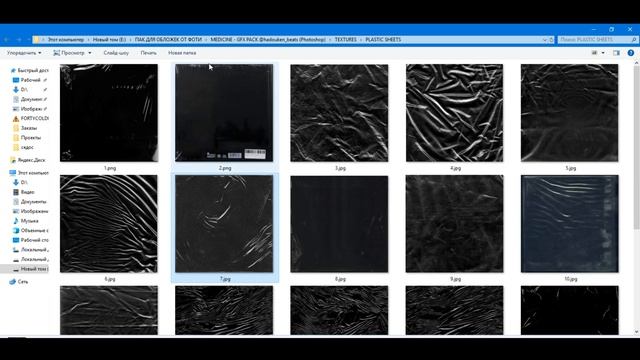Go to Этот компьютер breadcrumb

[66, 40]
